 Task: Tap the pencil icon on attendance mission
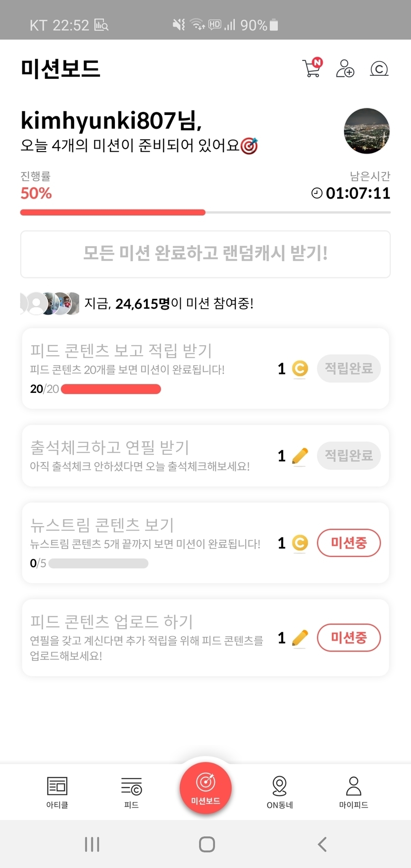[x=300, y=456]
